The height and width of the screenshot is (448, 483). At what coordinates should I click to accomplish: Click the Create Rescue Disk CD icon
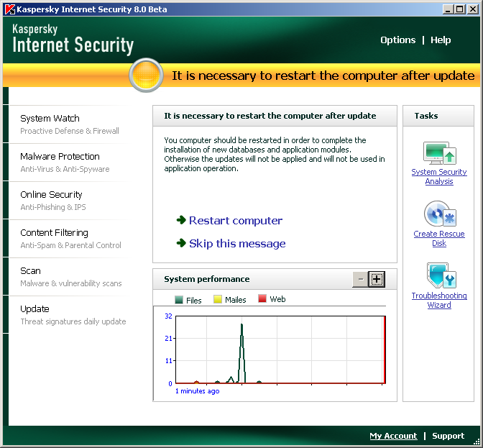point(440,214)
